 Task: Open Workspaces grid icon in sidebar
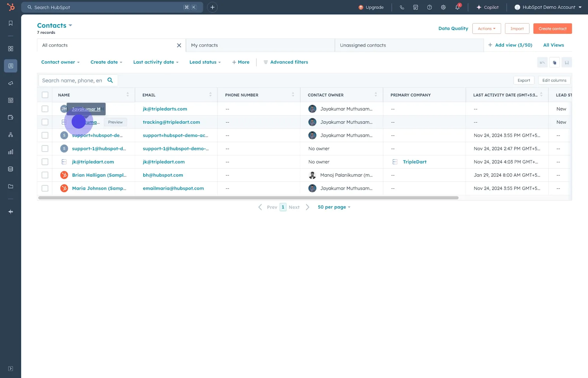click(11, 49)
